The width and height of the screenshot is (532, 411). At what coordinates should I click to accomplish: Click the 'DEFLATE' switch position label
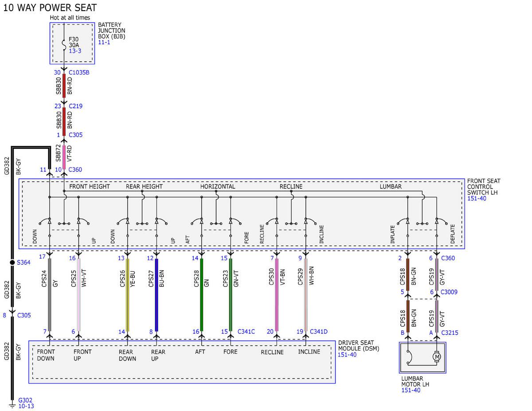453,234
